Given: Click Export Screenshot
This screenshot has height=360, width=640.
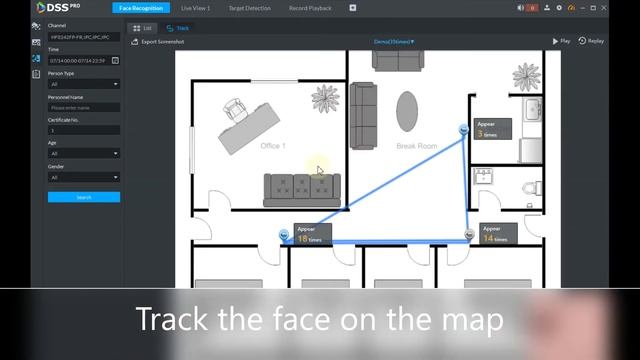Looking at the screenshot, I should click(x=158, y=42).
